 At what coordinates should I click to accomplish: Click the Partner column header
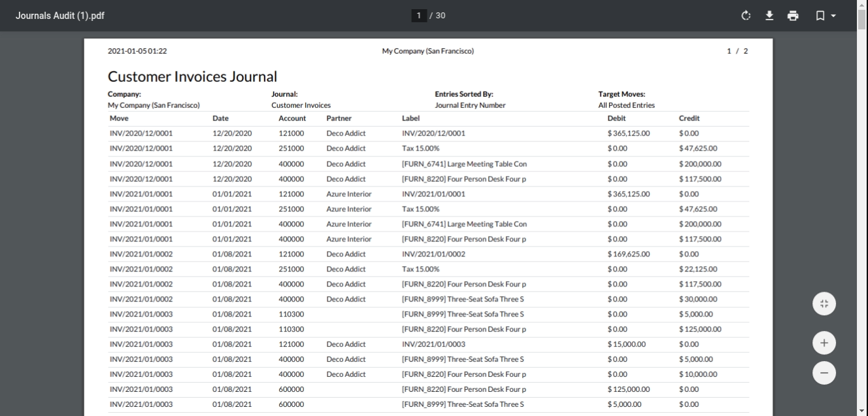pyautogui.click(x=339, y=118)
